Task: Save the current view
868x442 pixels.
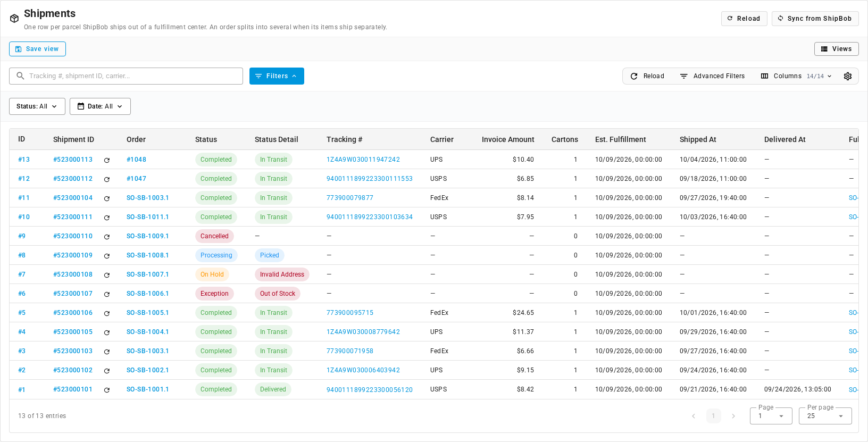Action: 37,49
